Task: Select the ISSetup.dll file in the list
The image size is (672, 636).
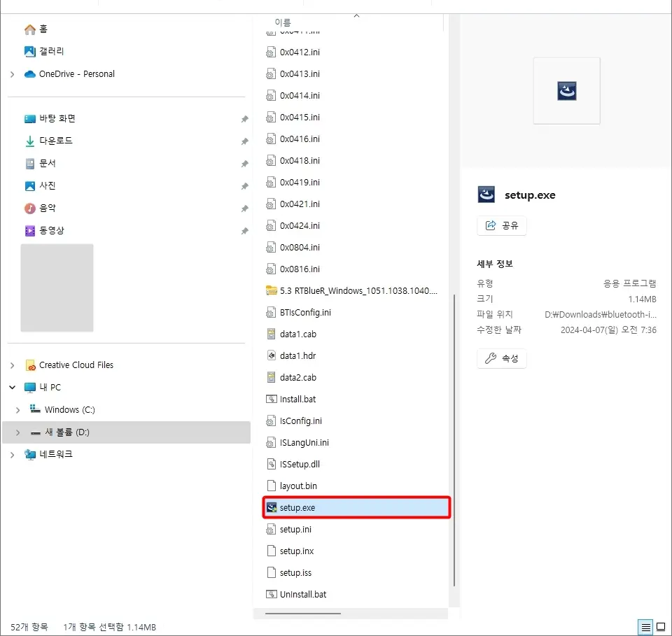Action: 301,463
